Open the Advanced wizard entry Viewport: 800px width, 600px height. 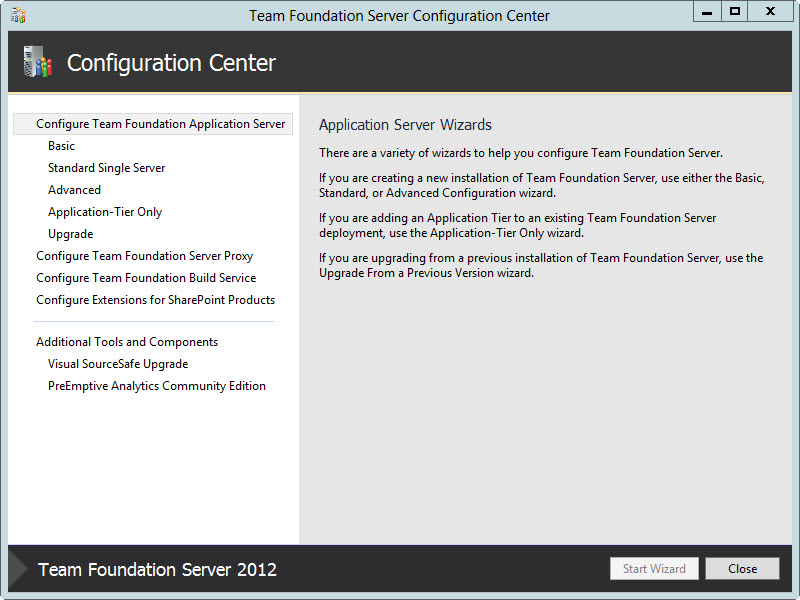pos(74,190)
